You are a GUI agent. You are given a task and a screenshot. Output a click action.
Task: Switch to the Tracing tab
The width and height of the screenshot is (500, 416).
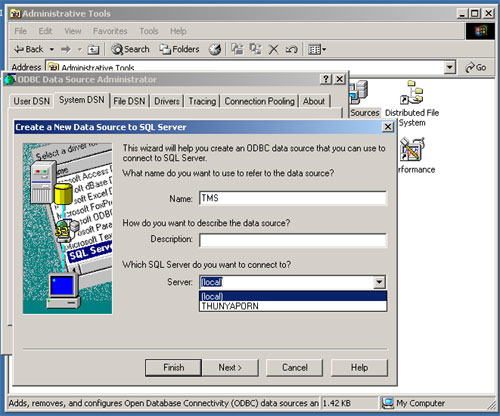coord(202,101)
